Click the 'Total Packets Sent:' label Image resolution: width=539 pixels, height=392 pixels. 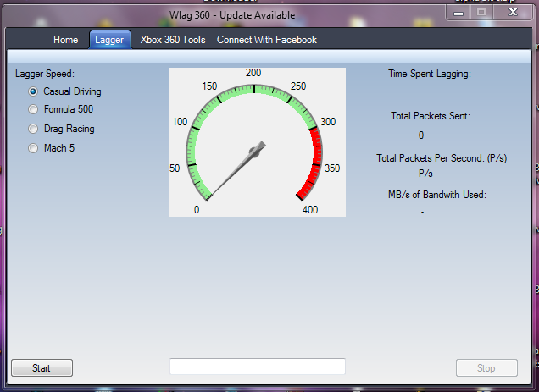[430, 116]
